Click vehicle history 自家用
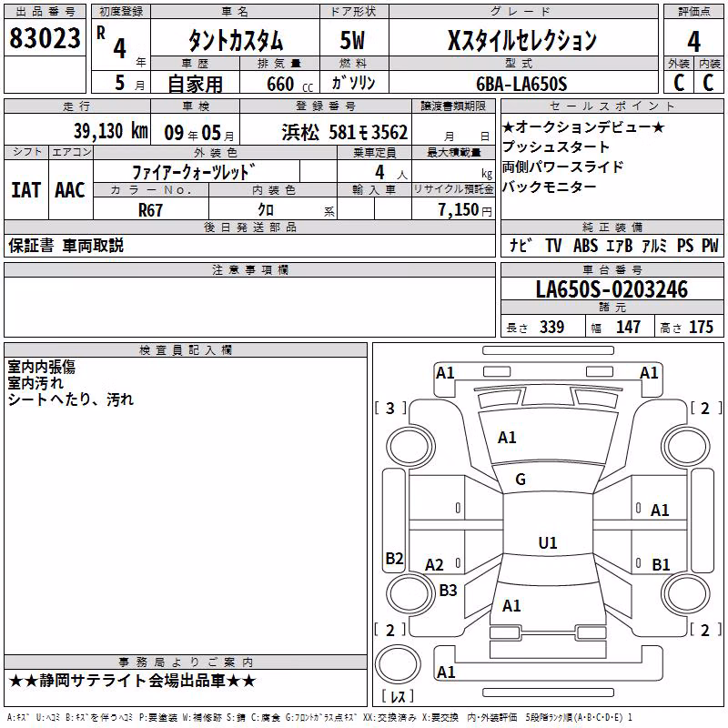Viewport: 728px width, 728px height. click(x=195, y=84)
